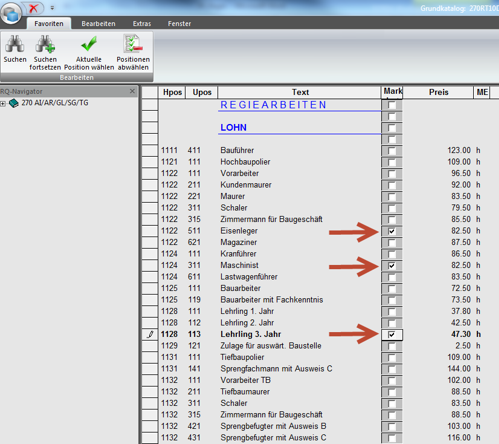Select the 270 AI/AR/GL/SG/TG book icon
This screenshot has height=444, width=499.
(14, 103)
